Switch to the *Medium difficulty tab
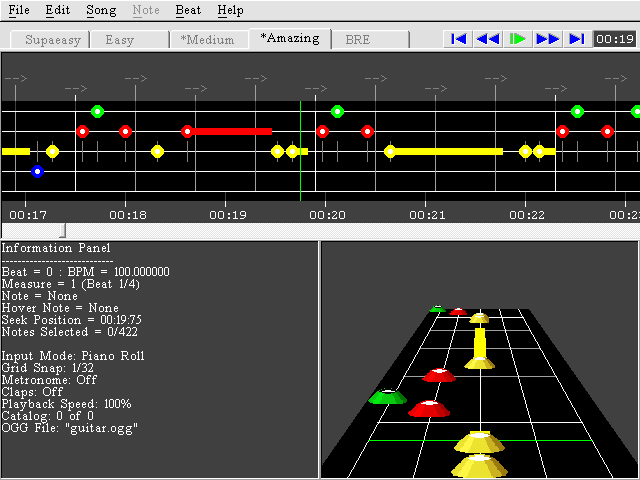The image size is (640, 480). pyautogui.click(x=207, y=40)
